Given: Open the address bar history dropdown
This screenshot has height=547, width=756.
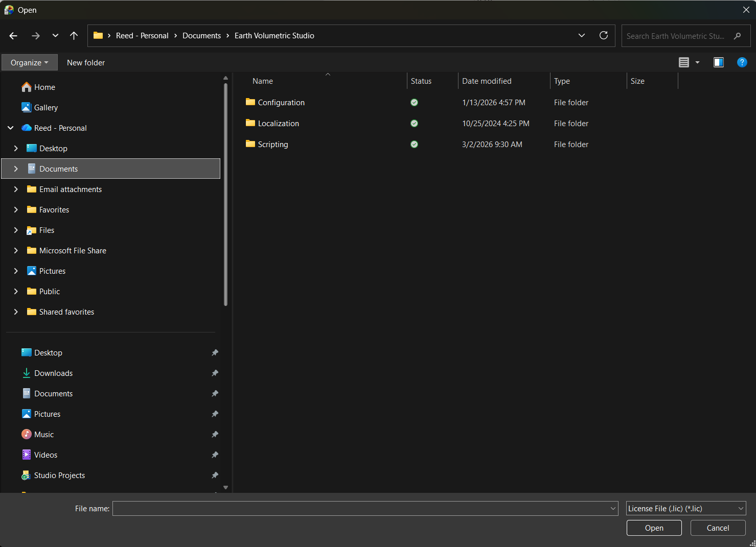Looking at the screenshot, I should (582, 35).
